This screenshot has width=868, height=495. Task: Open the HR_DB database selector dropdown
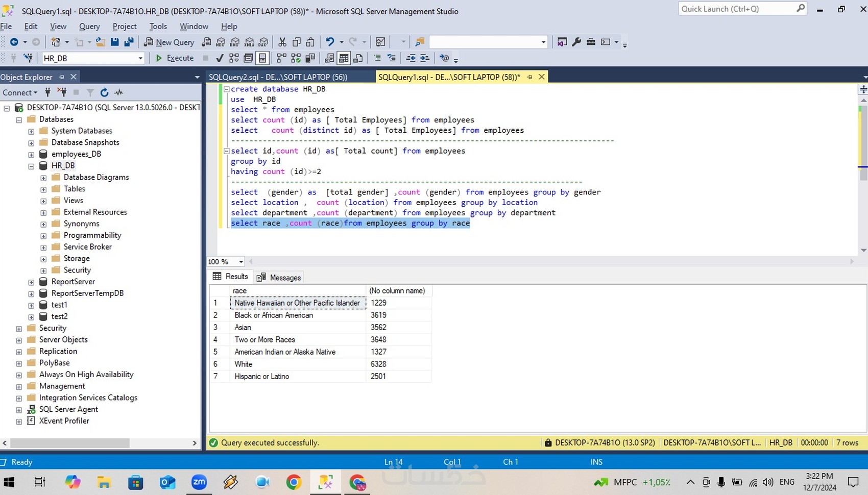(x=140, y=58)
